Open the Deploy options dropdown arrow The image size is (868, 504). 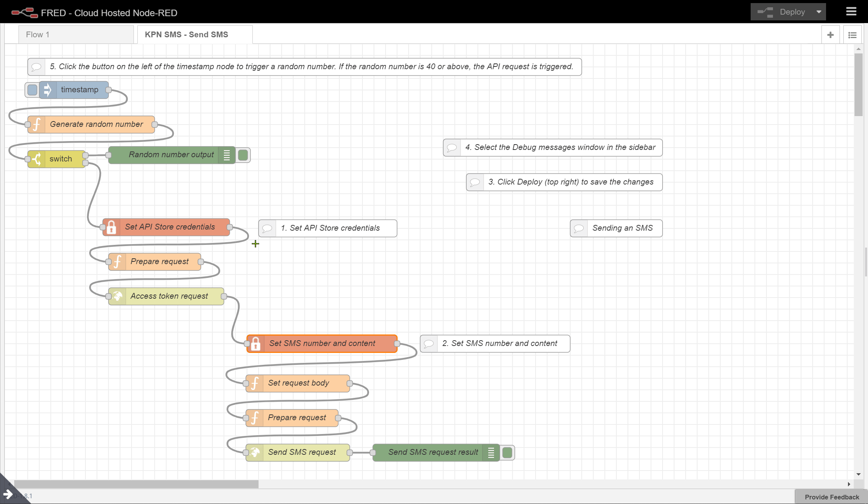(819, 12)
